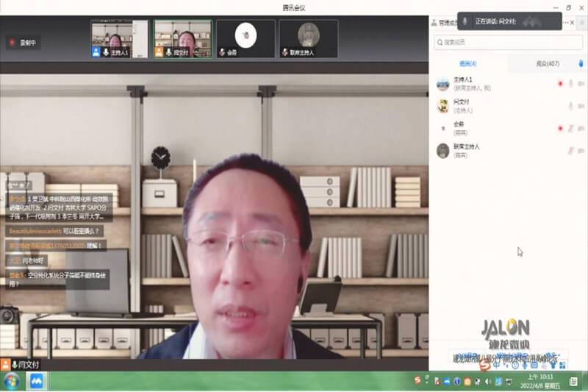
Task: Select 主持人1 video thumbnail
Action: [x=119, y=38]
